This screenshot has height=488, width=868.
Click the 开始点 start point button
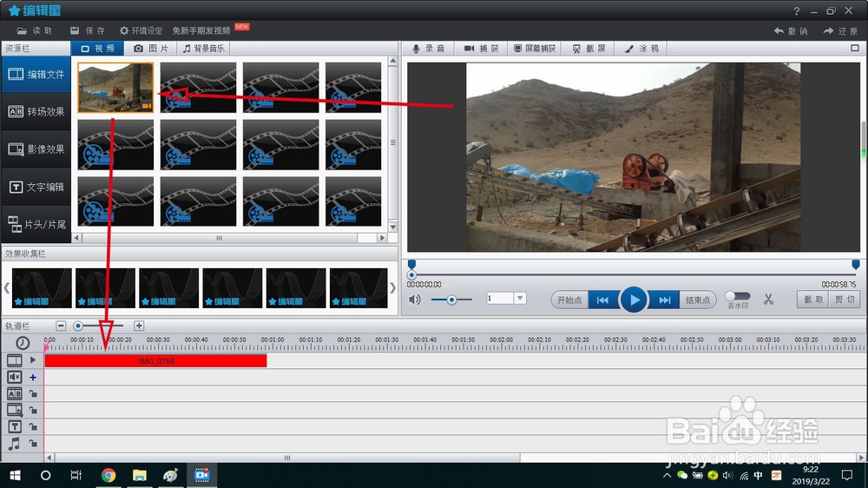pos(569,300)
